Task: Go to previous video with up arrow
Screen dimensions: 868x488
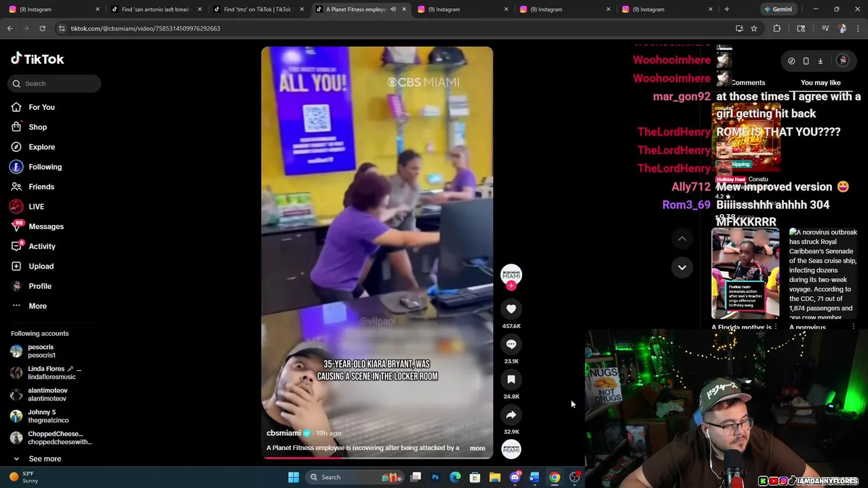Action: point(682,239)
